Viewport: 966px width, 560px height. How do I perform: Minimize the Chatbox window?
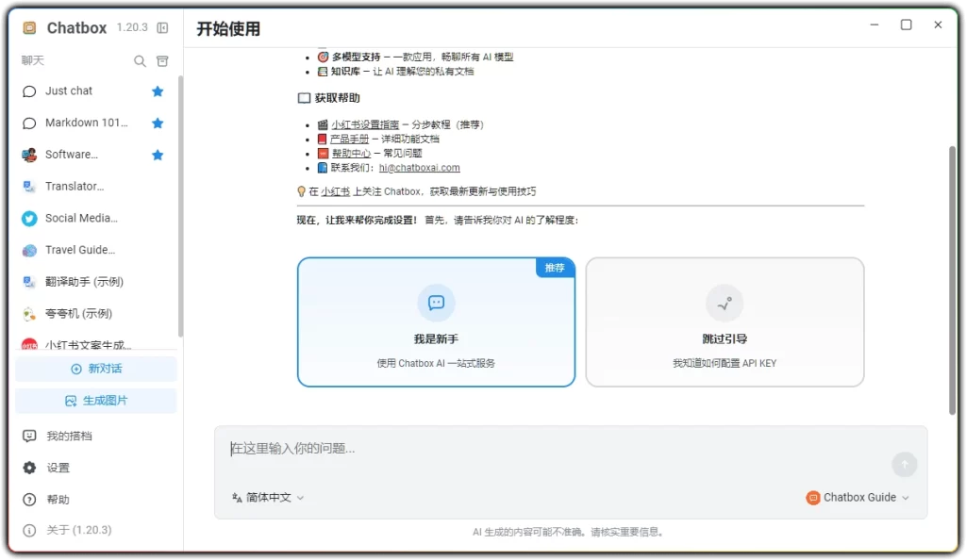pyautogui.click(x=874, y=25)
